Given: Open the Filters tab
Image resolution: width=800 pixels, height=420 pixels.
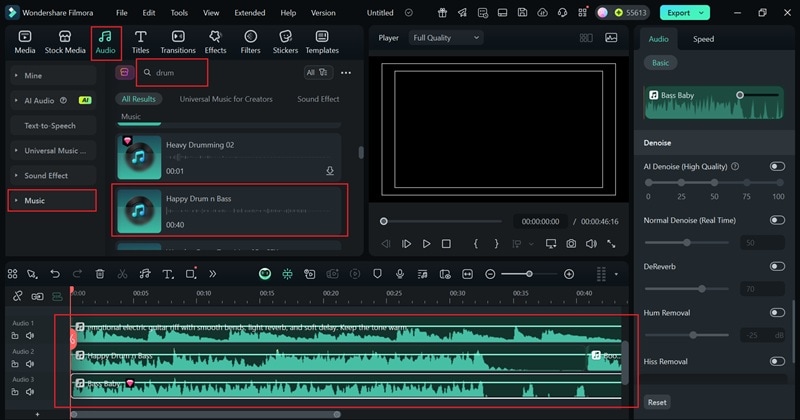Looking at the screenshot, I should 250,42.
